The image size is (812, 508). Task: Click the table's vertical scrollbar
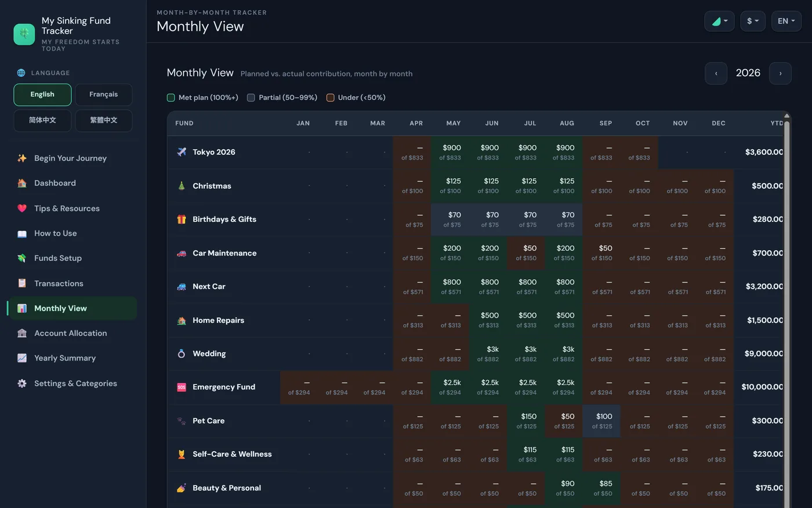point(787,314)
